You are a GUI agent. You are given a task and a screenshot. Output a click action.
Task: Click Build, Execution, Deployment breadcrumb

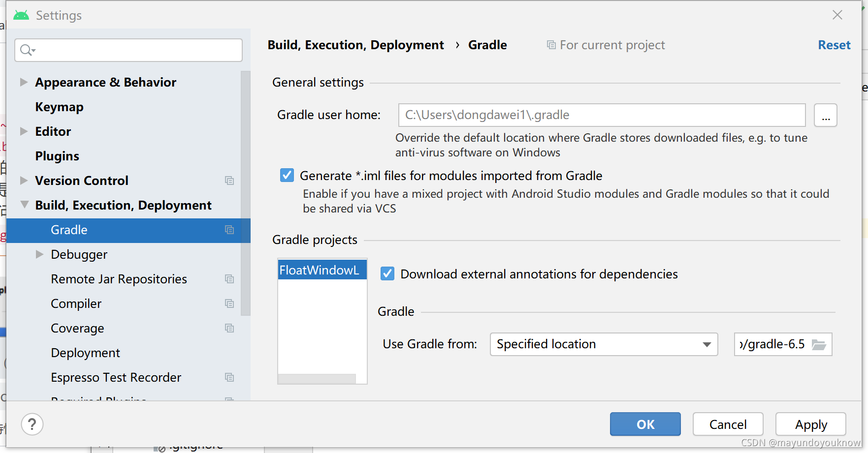[x=355, y=45]
